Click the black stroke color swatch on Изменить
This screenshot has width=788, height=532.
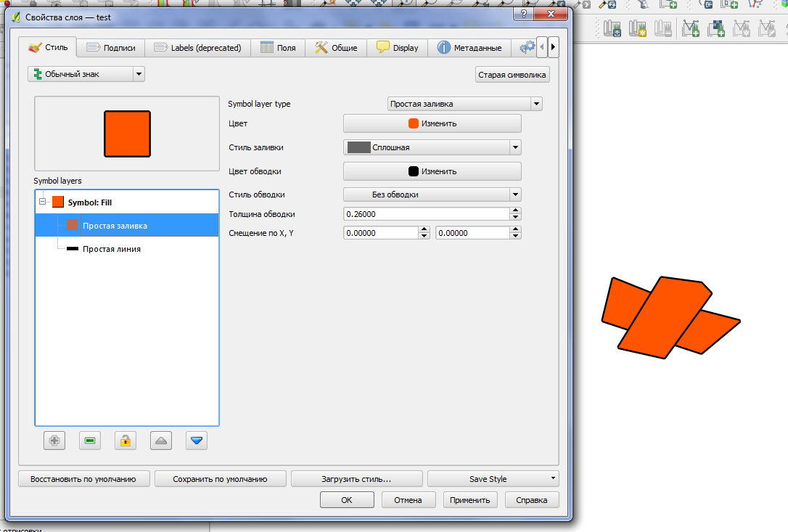click(414, 171)
